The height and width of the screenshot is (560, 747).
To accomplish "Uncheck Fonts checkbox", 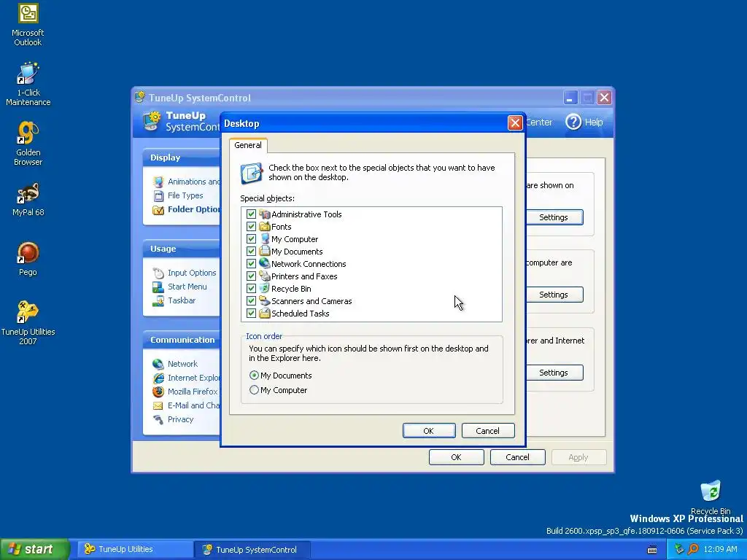I will click(x=251, y=227).
